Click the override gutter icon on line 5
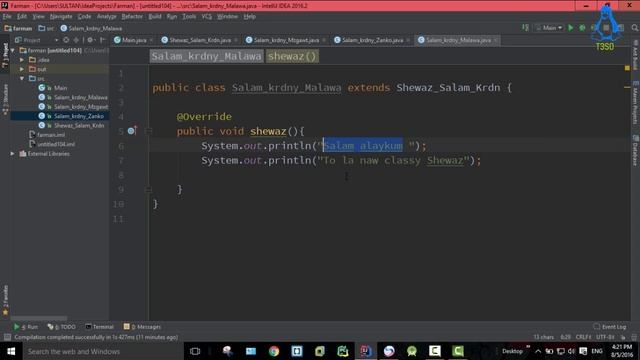The height and width of the screenshot is (360, 640). point(131,131)
